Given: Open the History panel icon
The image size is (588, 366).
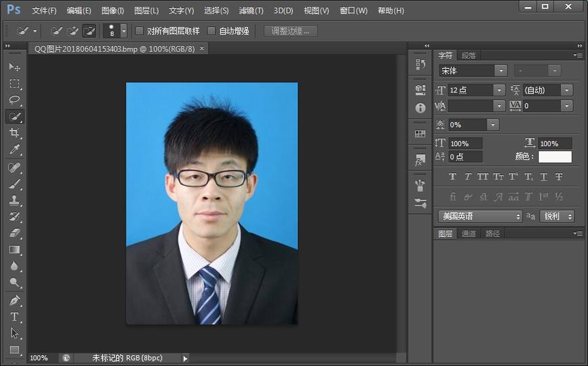Looking at the screenshot, I should pyautogui.click(x=420, y=64).
